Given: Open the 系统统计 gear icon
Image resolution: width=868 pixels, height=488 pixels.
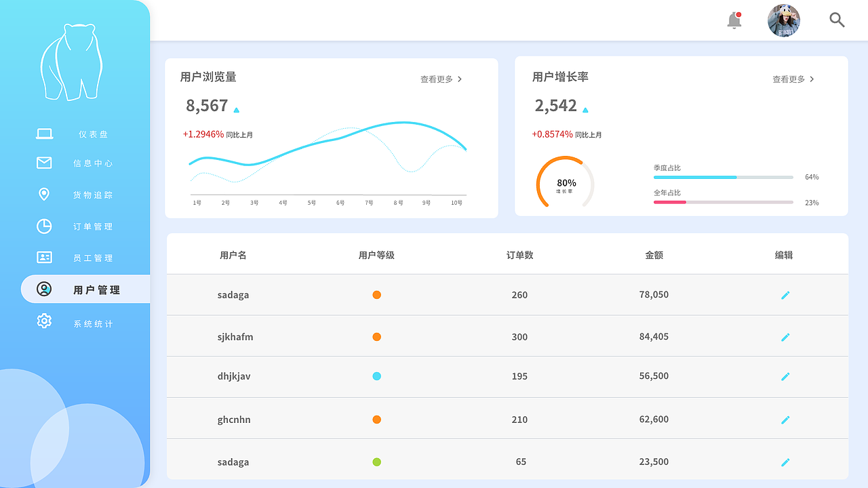Looking at the screenshot, I should [44, 321].
